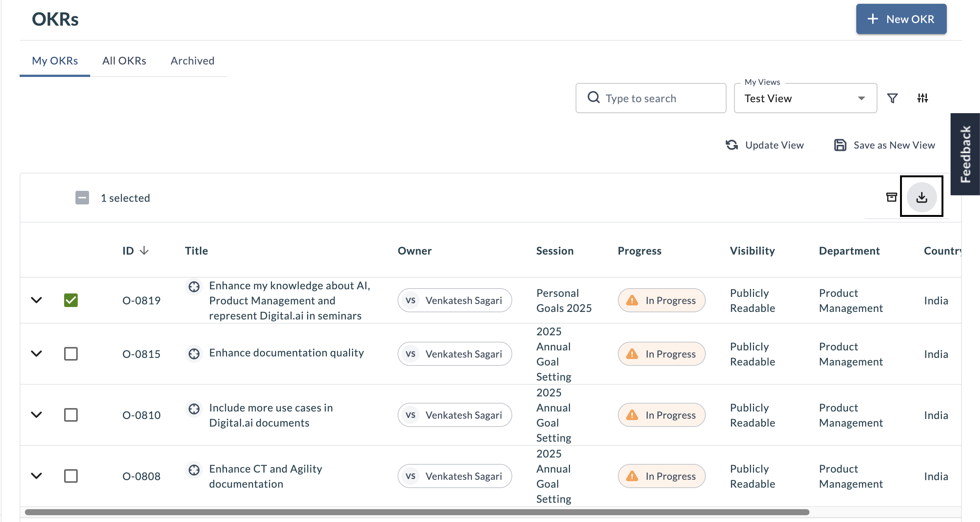The width and height of the screenshot is (980, 522).
Task: Click the New OKR button
Action: pos(901,19)
